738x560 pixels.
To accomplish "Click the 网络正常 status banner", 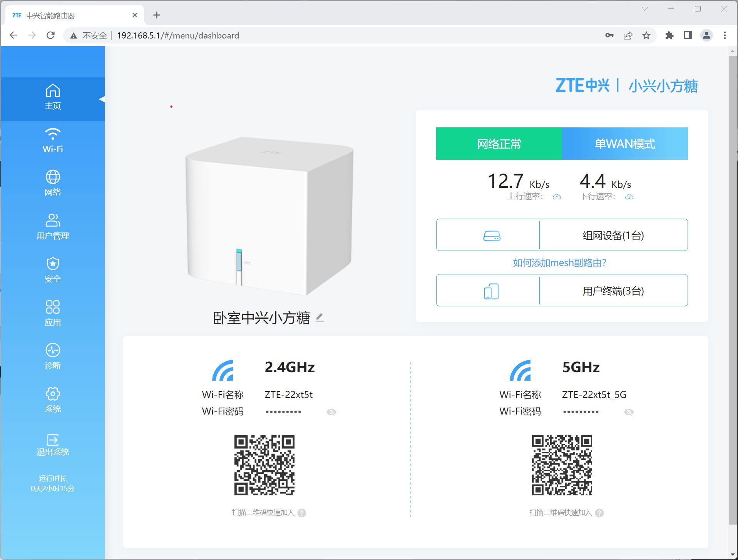I will coord(499,144).
